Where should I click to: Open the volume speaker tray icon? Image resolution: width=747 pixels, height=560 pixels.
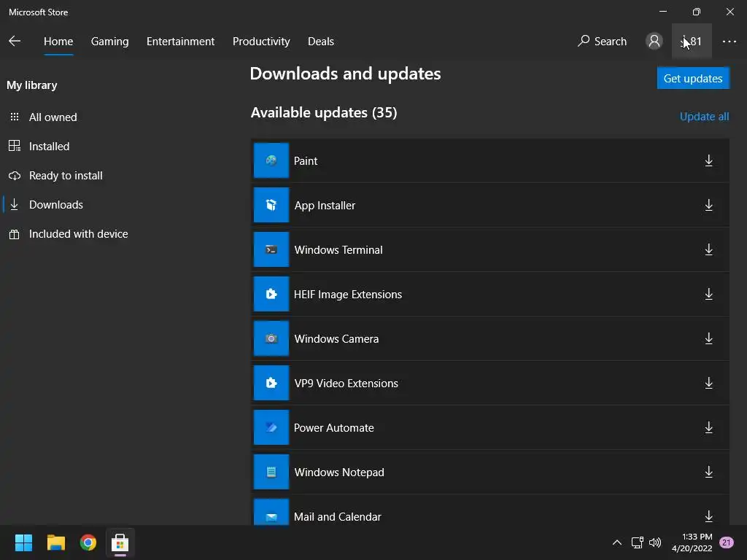656,542
